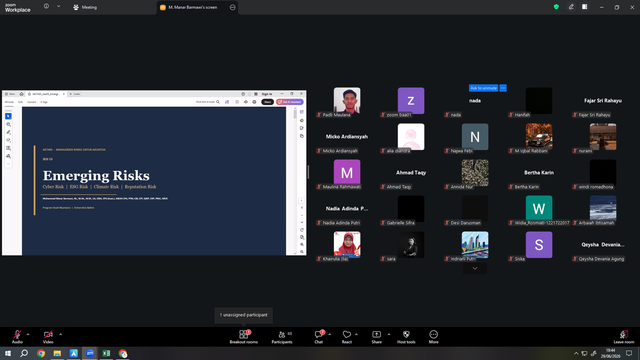Image resolution: width=640 pixels, height=360 pixels.
Task: Expand share options caret beside Share
Action: (x=389, y=334)
